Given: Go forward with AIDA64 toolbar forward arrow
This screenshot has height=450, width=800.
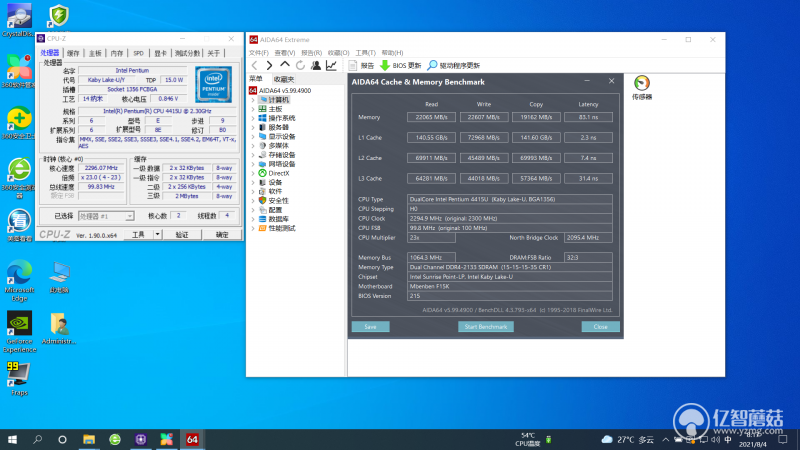Looking at the screenshot, I should 269,65.
